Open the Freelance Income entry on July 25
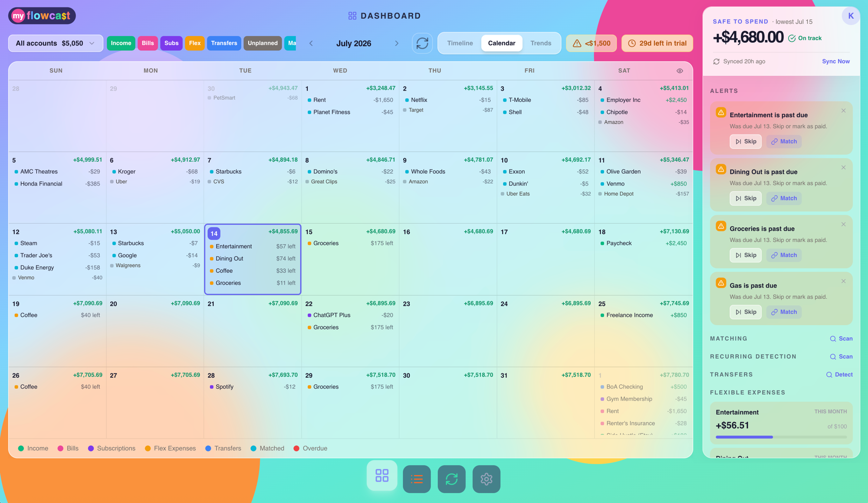The width and height of the screenshot is (868, 503). [x=644, y=315]
